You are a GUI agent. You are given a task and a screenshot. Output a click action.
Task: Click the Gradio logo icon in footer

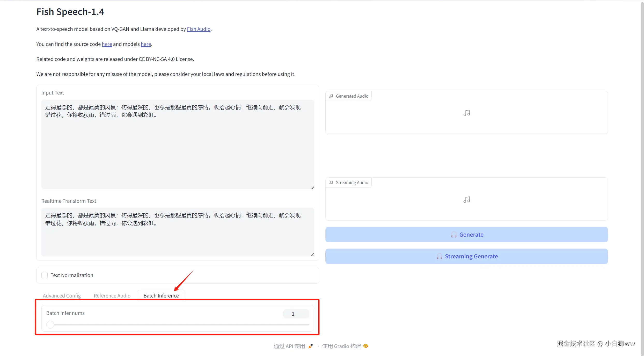366,346
